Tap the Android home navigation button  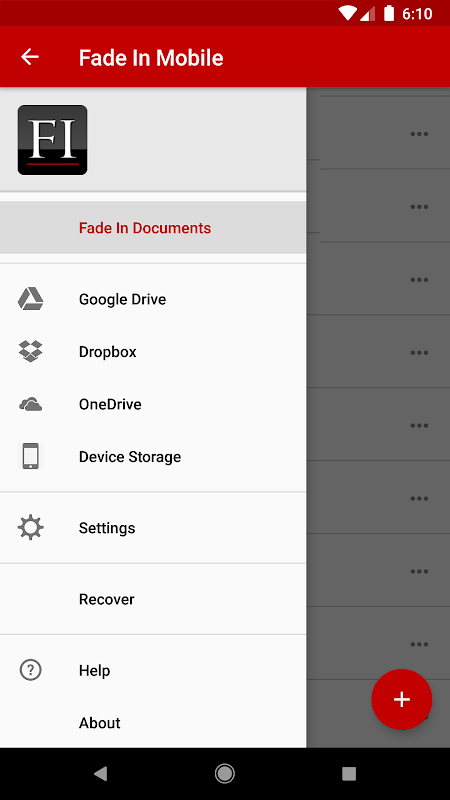224,774
